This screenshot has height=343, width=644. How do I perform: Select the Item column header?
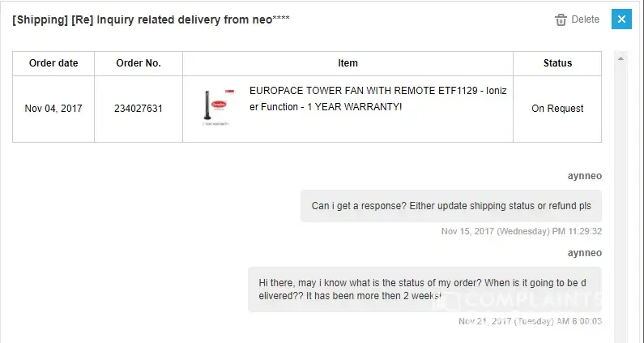348,63
